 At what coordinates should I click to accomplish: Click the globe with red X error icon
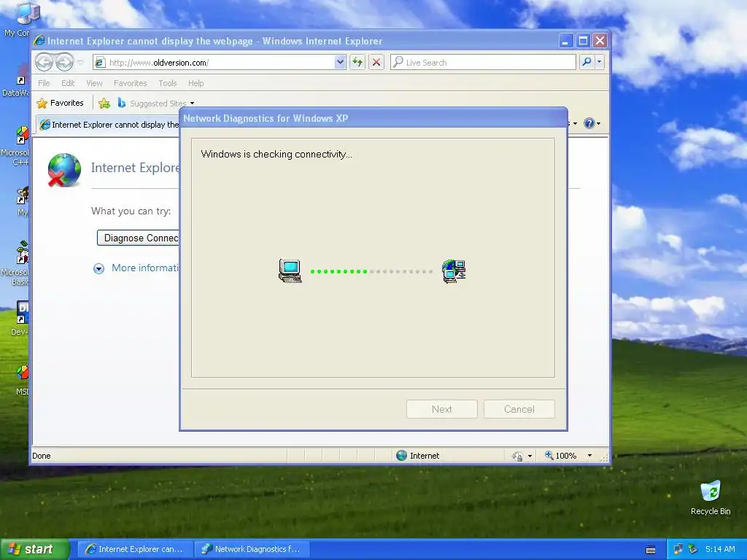tap(64, 169)
